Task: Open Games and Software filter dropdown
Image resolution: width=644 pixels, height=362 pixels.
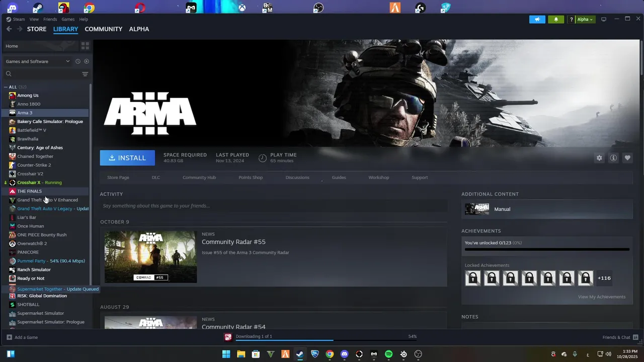Action: pos(38,61)
